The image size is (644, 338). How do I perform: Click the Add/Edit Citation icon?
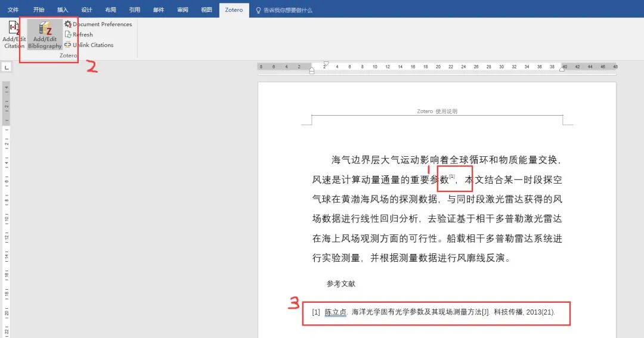[x=14, y=28]
